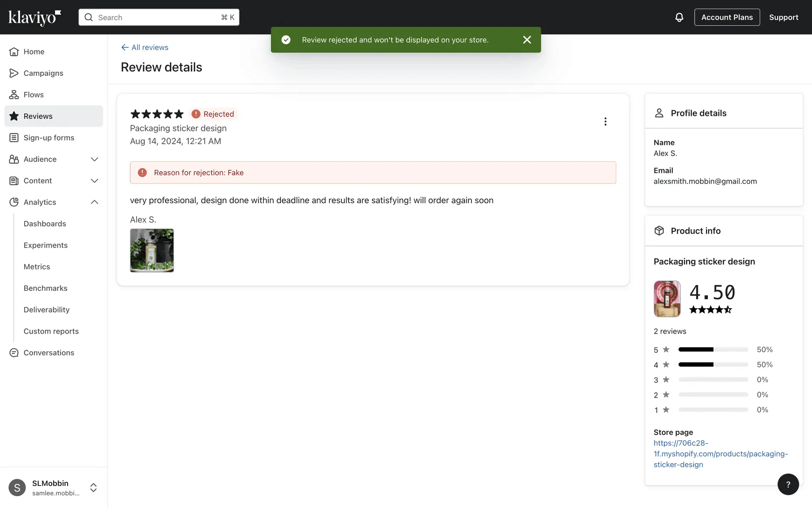Click the Klaviyo logo

35,17
